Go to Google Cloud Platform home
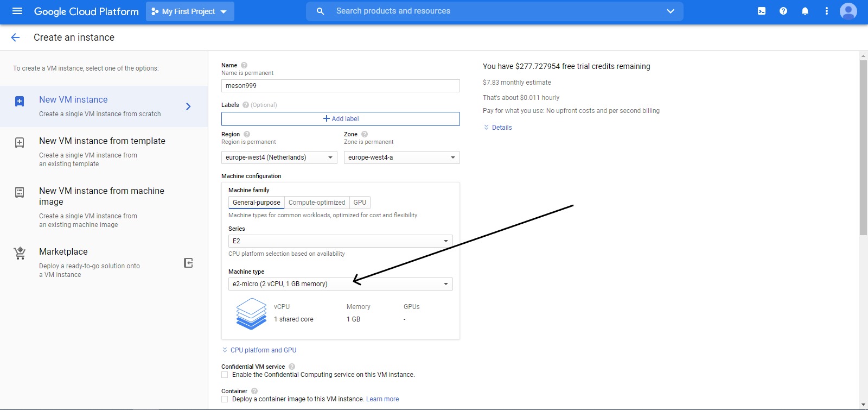This screenshot has width=868, height=410. coord(86,11)
